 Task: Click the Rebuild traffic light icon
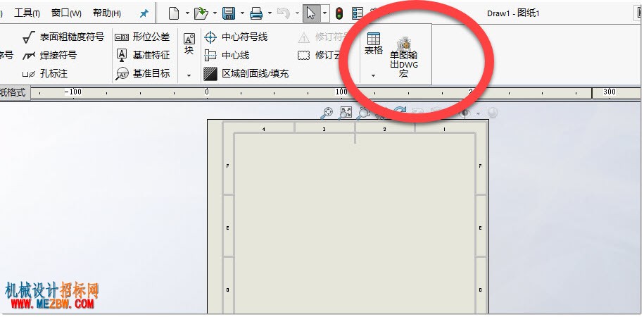point(339,13)
